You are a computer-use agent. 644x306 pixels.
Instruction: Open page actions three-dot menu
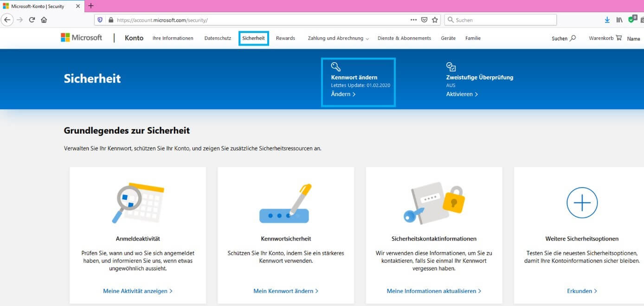[x=413, y=20]
